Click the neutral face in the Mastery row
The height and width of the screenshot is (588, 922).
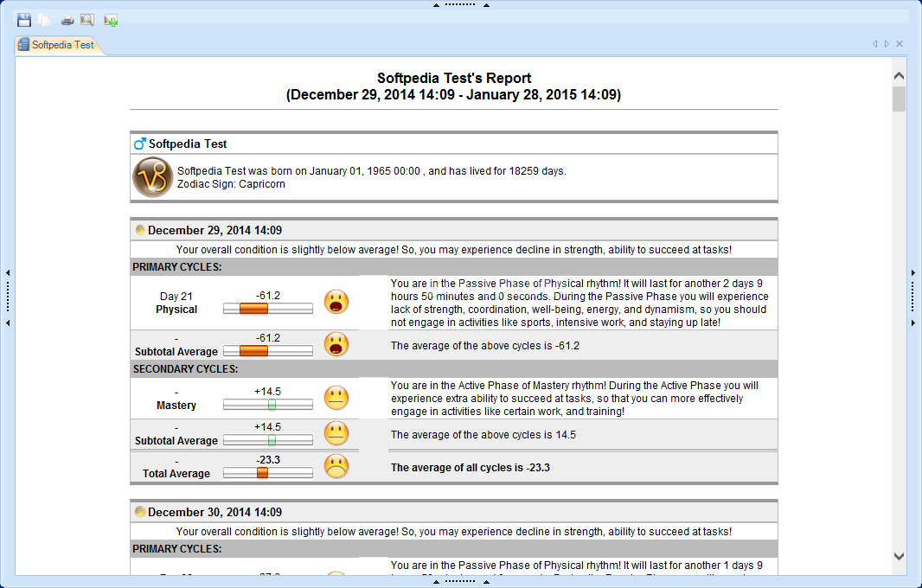[x=336, y=398]
